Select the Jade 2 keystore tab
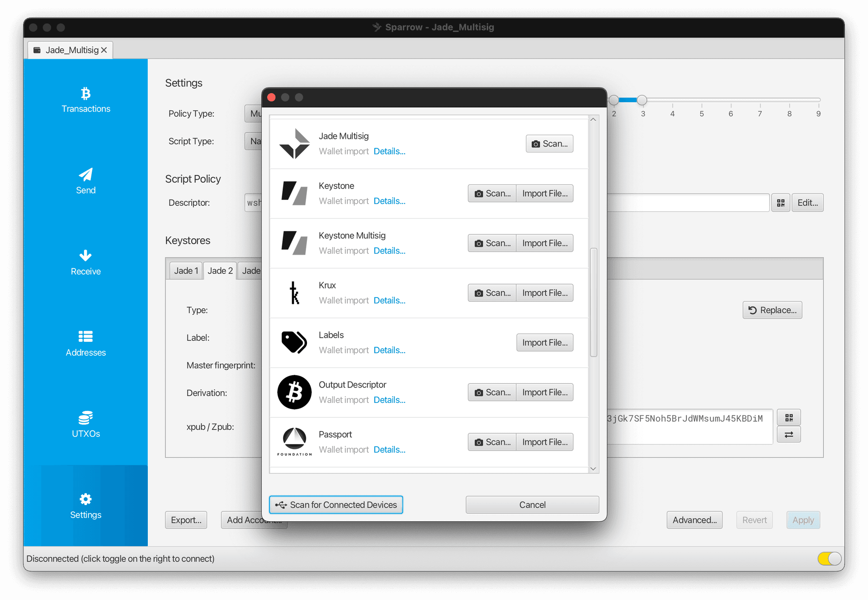 [220, 271]
